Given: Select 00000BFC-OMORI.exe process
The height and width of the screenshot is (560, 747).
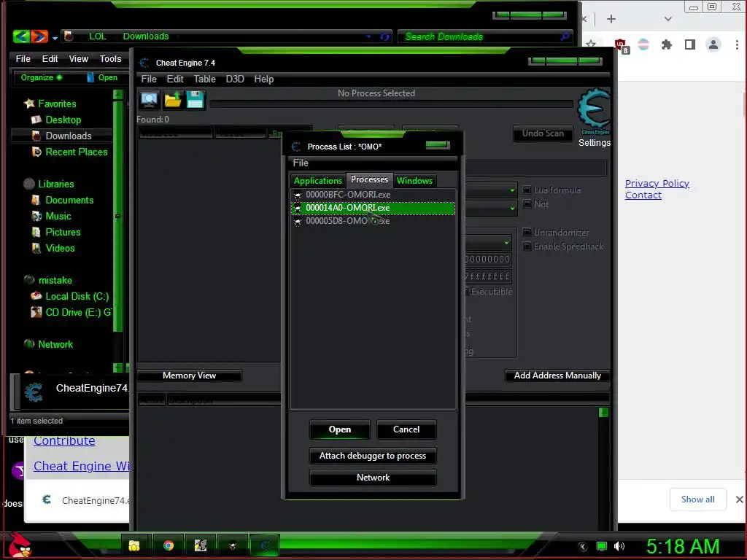Looking at the screenshot, I should [373, 195].
